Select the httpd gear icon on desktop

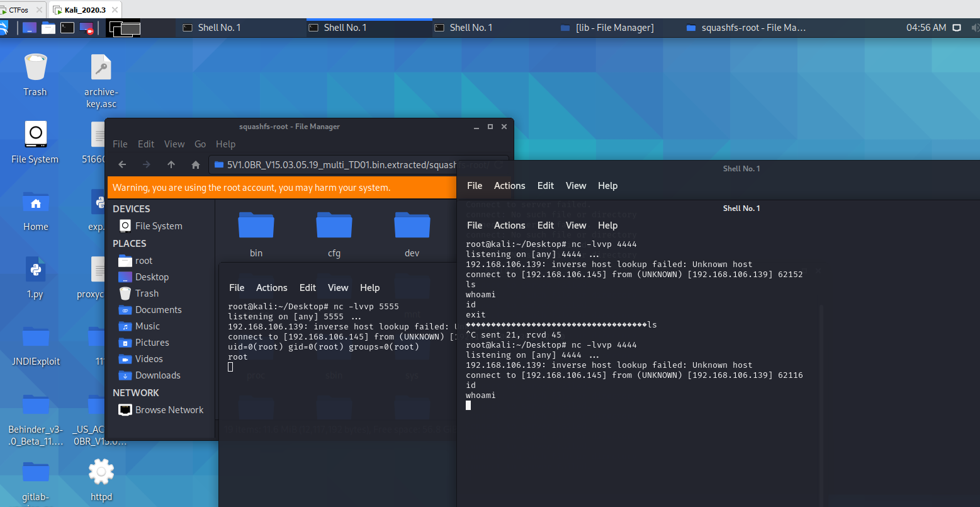pos(101,480)
